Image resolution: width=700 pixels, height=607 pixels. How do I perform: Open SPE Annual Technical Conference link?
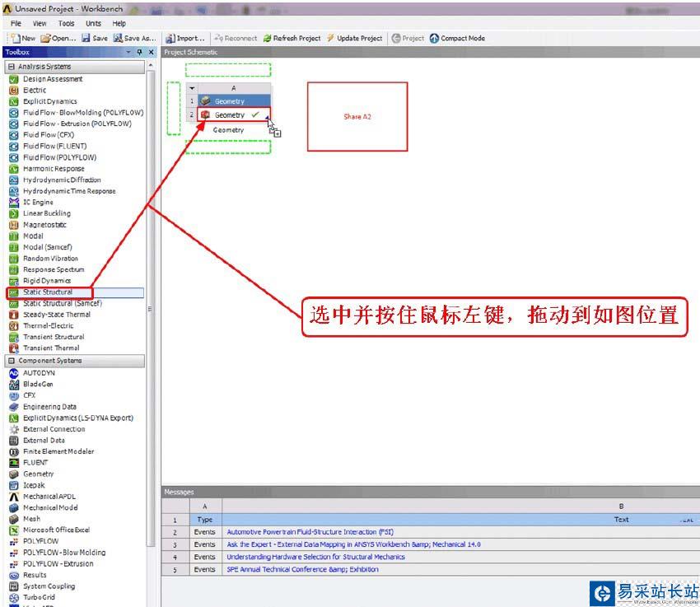pyautogui.click(x=302, y=569)
